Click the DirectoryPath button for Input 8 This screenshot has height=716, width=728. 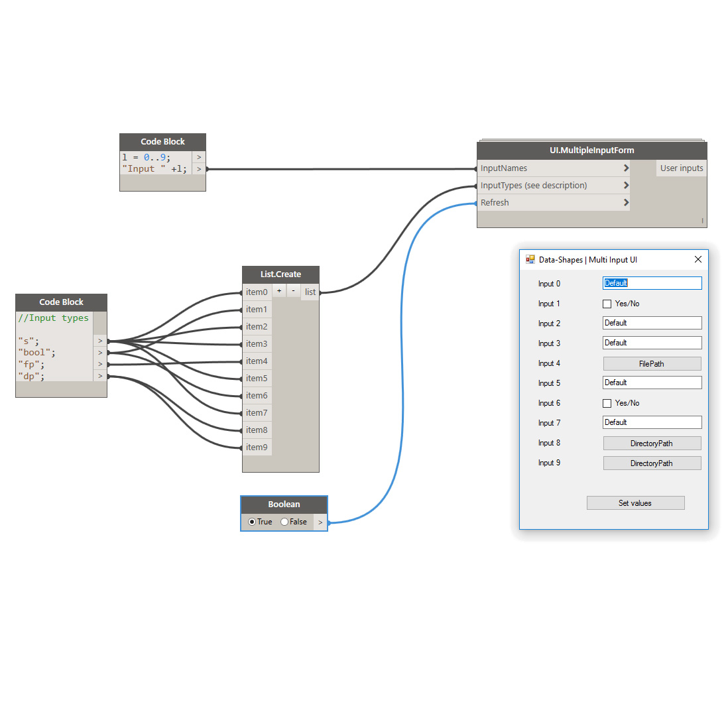pyautogui.click(x=652, y=444)
